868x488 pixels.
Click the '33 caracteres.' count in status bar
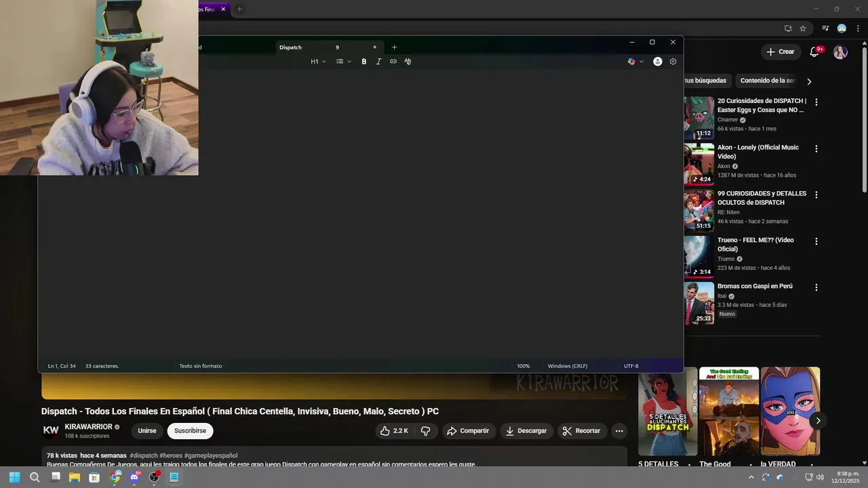(102, 366)
